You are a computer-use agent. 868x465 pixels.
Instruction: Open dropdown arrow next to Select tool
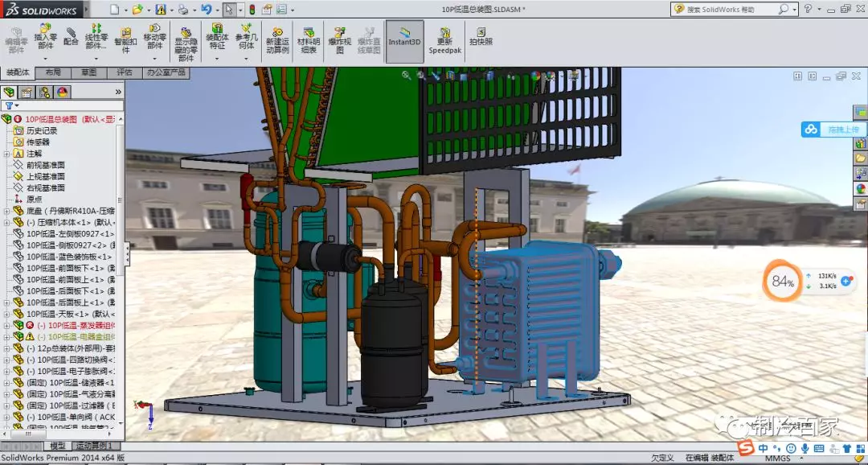(x=240, y=10)
